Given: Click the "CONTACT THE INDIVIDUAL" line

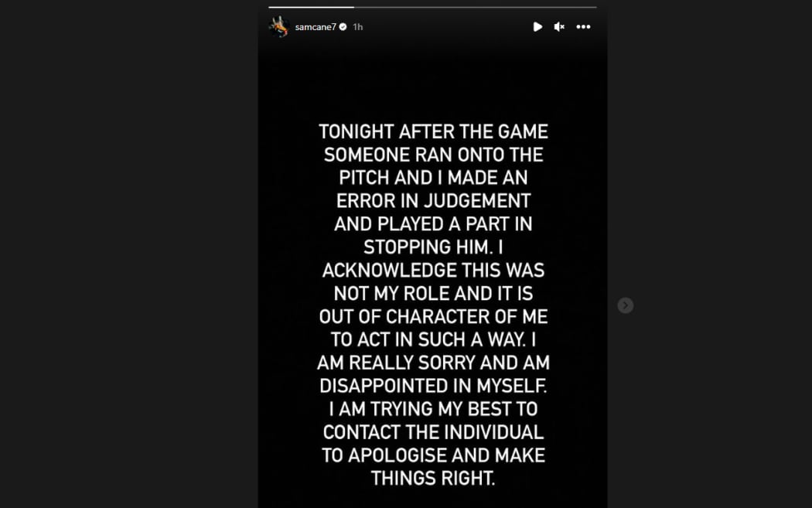Looking at the screenshot, I should [x=433, y=431].
